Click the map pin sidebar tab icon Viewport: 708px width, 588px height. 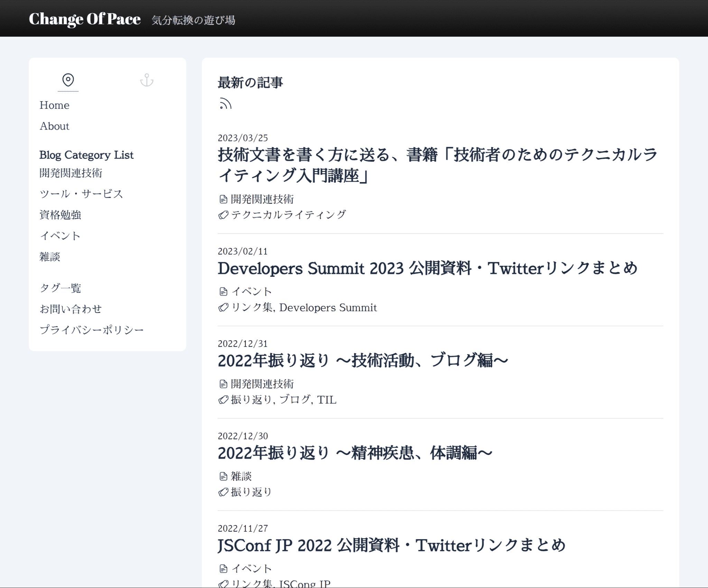pyautogui.click(x=68, y=80)
